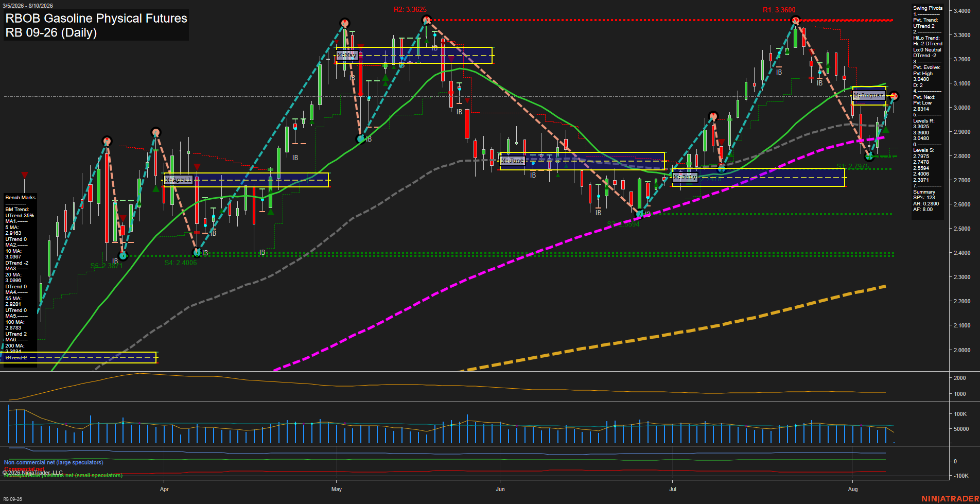The width and height of the screenshot is (980, 504).
Task: Select the Pvt High 3.0480 entry
Action: click(921, 77)
